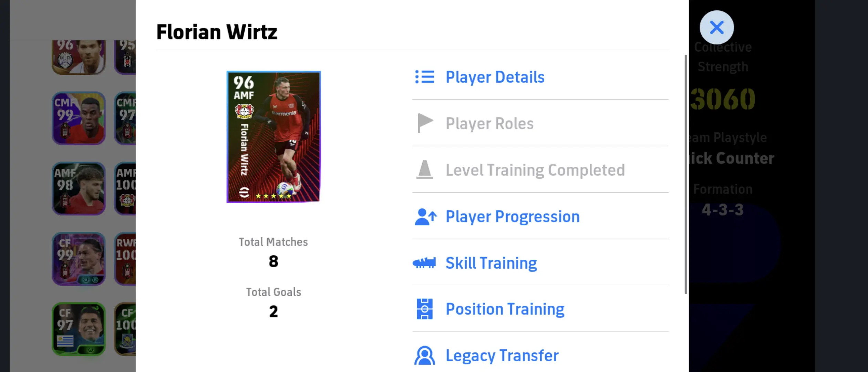Image resolution: width=868 pixels, height=372 pixels.
Task: Tap the Florian Wirtz 96 AMF card
Action: coord(273,137)
